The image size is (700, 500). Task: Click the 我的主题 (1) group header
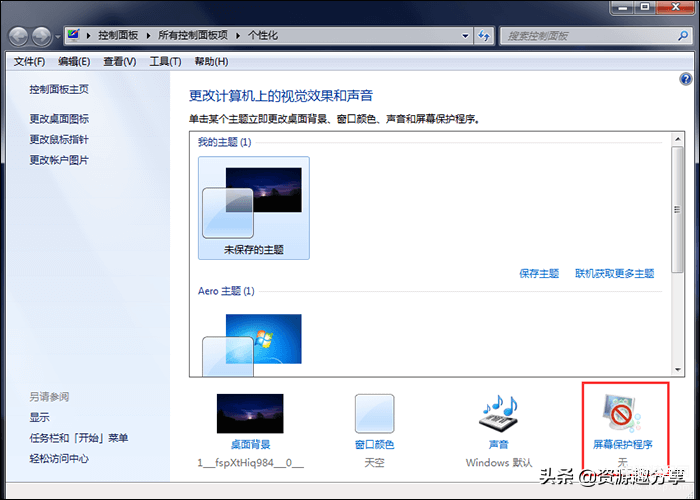click(x=225, y=142)
